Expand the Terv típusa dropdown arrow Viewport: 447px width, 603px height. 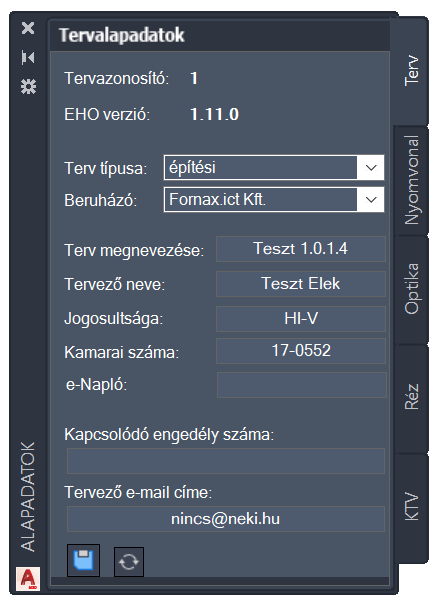371,168
